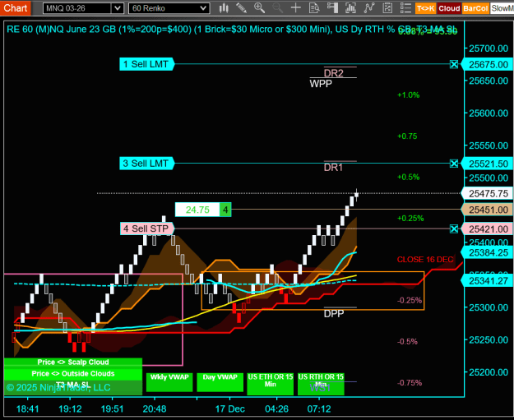Select the 3 Sell LMT order label
The width and height of the screenshot is (514, 420).
pos(146,164)
